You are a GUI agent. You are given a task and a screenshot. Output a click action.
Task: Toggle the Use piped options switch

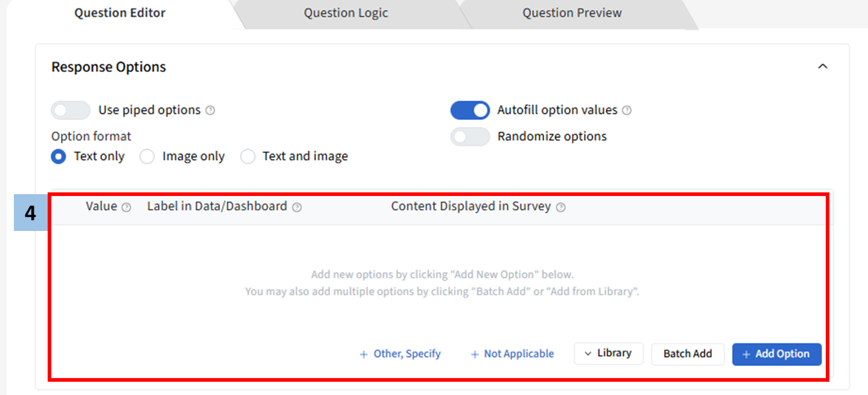pyautogui.click(x=70, y=110)
